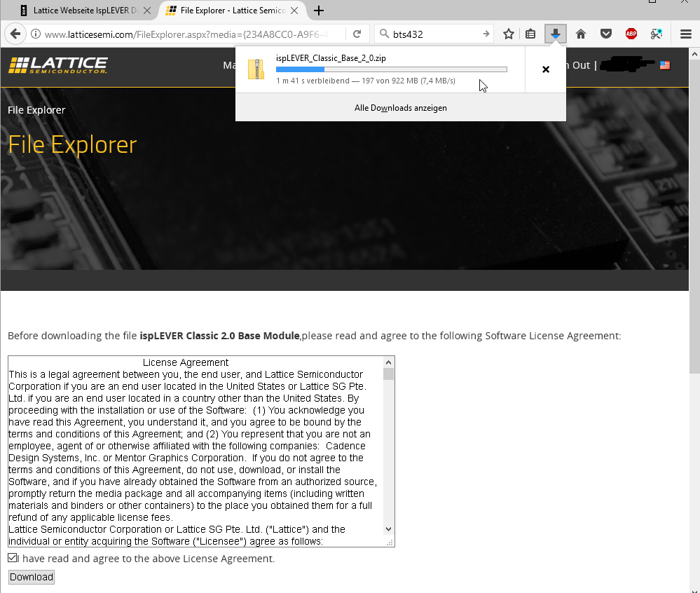This screenshot has height=593, width=700.
Task: Click the License Agreement title text
Action: 186,362
